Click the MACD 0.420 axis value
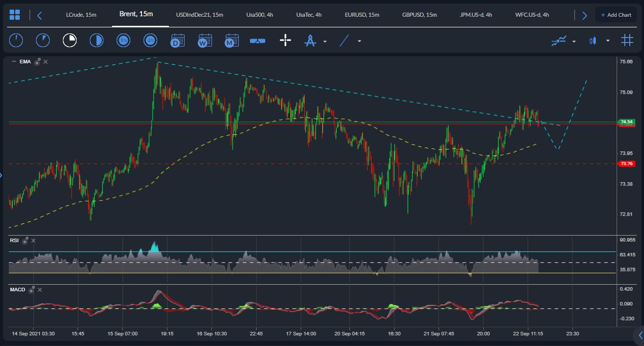The height and width of the screenshot is (346, 644). pyautogui.click(x=626, y=289)
